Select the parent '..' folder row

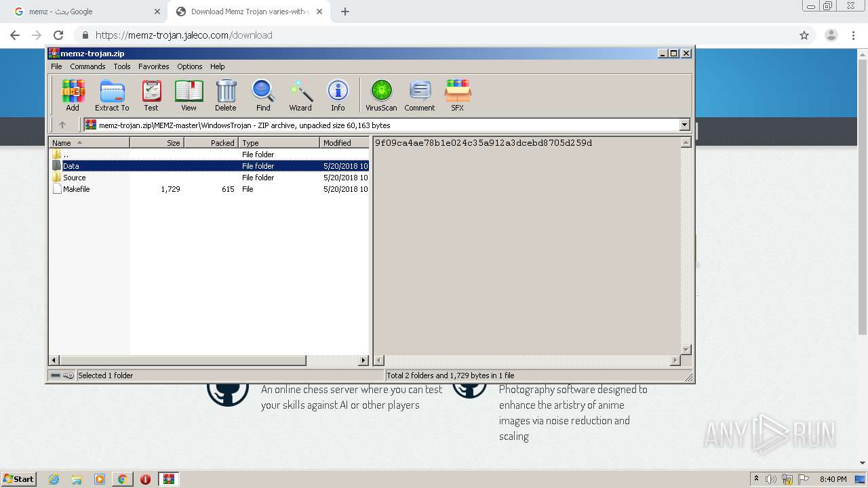coord(209,155)
